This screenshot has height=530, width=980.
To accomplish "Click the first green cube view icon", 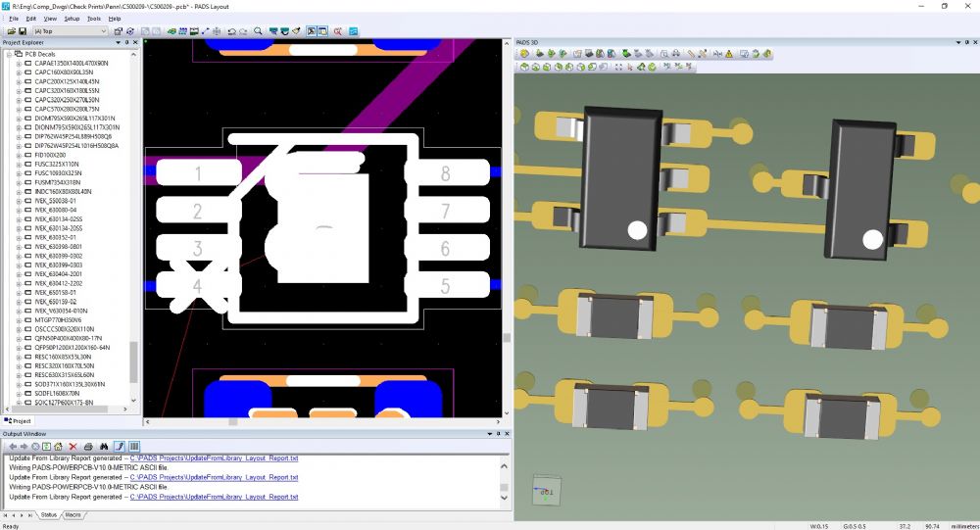I will (x=524, y=67).
